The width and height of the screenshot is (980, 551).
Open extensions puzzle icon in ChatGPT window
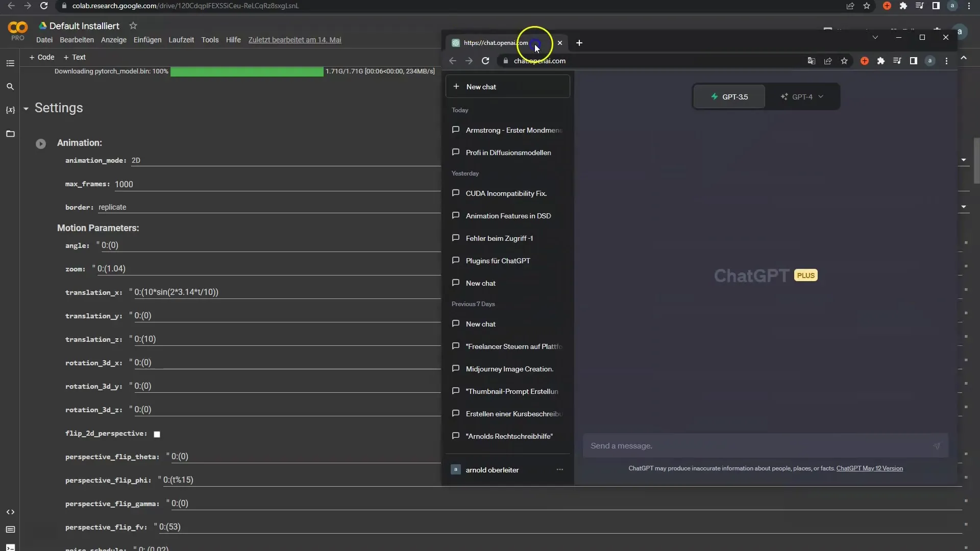(x=880, y=61)
